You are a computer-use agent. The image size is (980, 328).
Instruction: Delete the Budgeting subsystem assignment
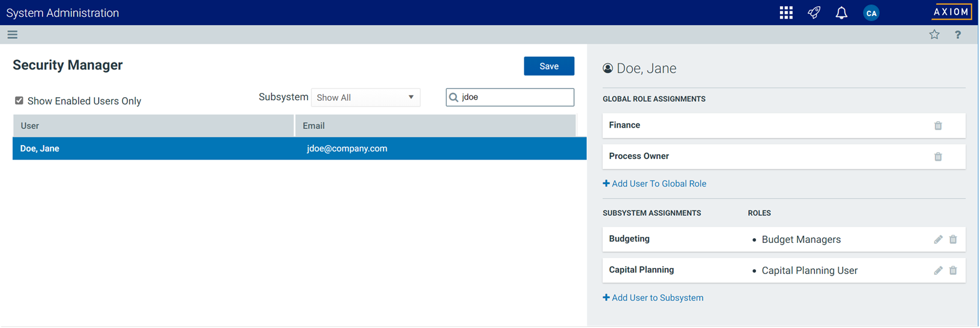tap(953, 240)
